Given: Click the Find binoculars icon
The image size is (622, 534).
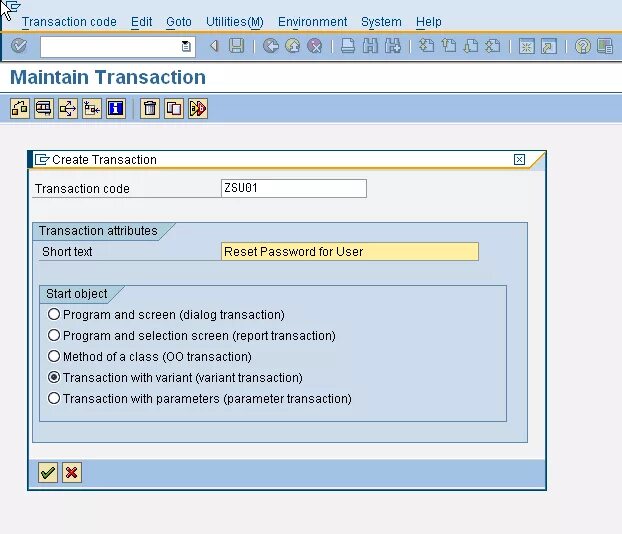Looking at the screenshot, I should [x=370, y=46].
